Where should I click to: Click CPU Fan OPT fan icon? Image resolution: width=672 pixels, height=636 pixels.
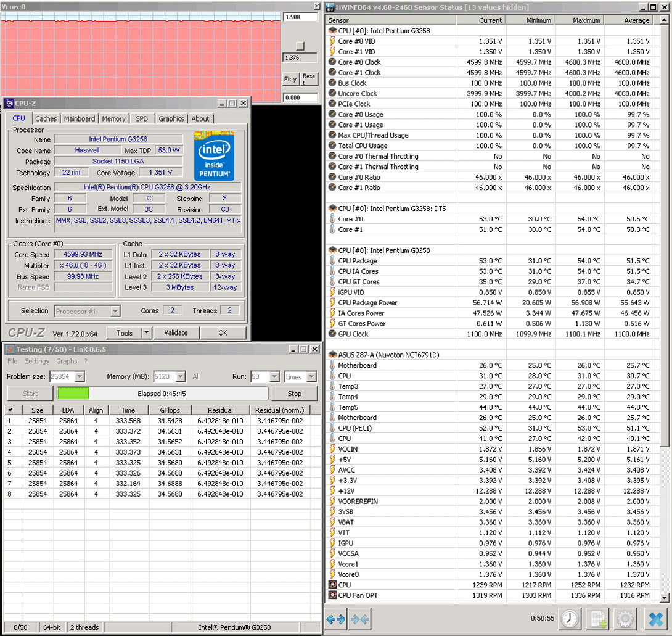pyautogui.click(x=332, y=595)
